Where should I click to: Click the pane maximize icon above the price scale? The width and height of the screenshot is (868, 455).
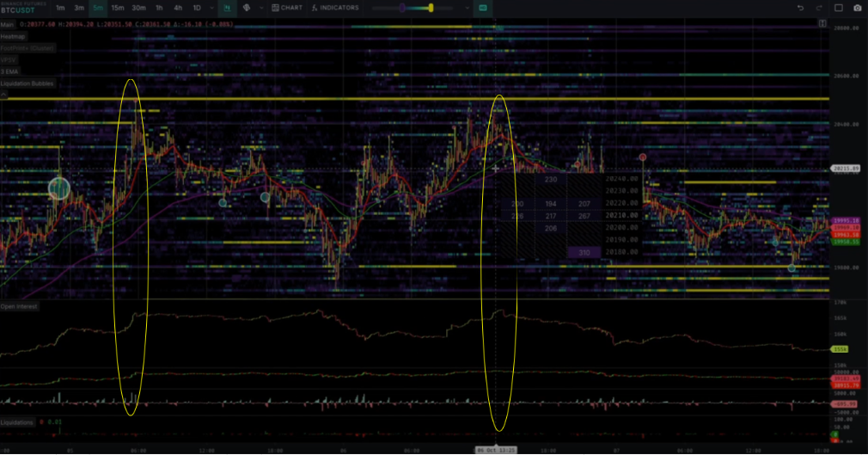pyautogui.click(x=822, y=23)
